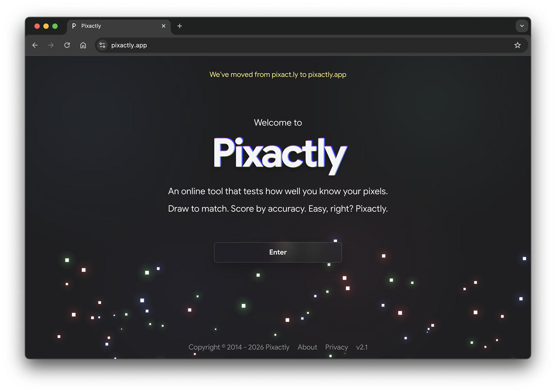Screen dimensions: 556x392
Task: Open the About page
Action: tap(307, 347)
